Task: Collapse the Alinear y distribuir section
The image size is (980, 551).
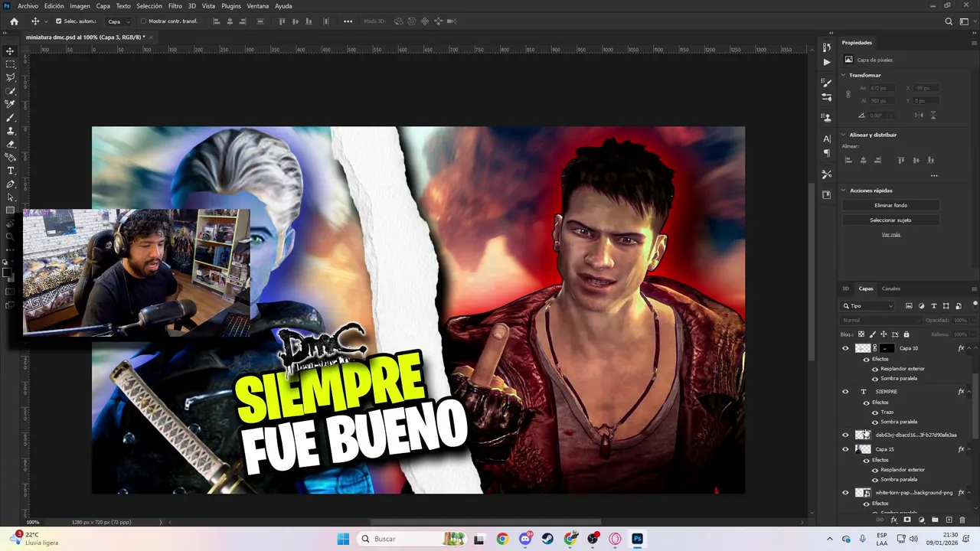Action: (844, 135)
